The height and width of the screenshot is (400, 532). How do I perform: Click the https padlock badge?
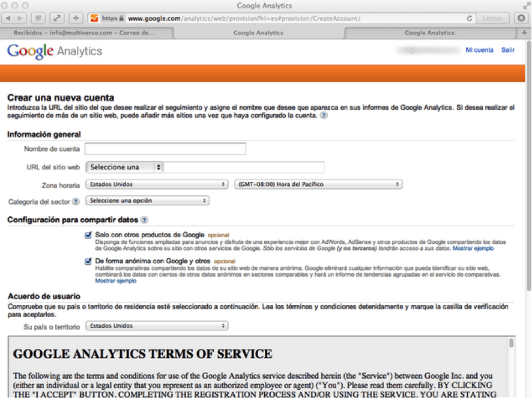113,19
